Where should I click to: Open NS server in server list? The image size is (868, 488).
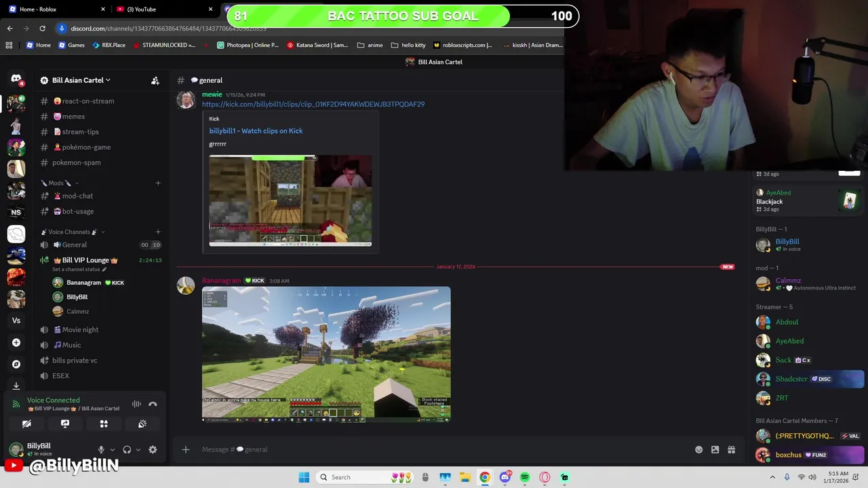(16, 212)
